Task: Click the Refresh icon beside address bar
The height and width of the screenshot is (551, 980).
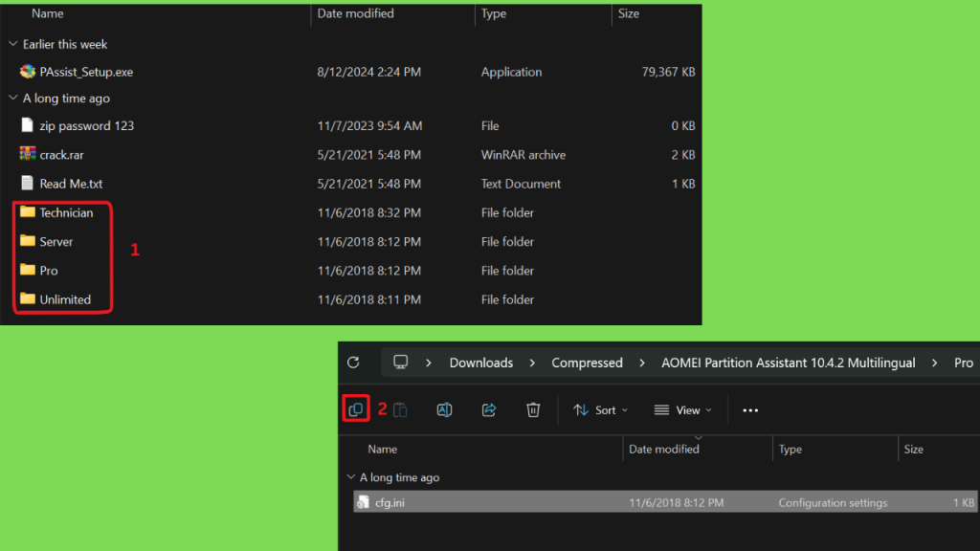Action: click(x=353, y=363)
